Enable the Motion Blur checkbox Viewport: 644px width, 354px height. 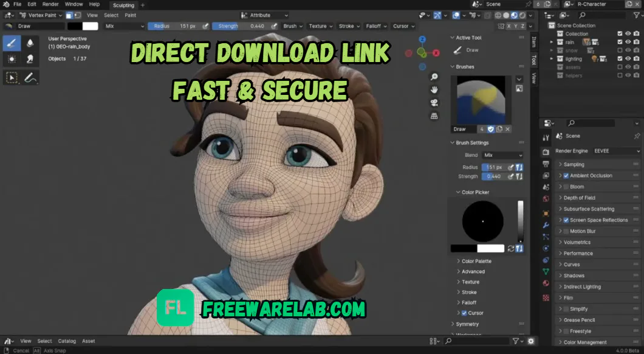pyautogui.click(x=566, y=231)
